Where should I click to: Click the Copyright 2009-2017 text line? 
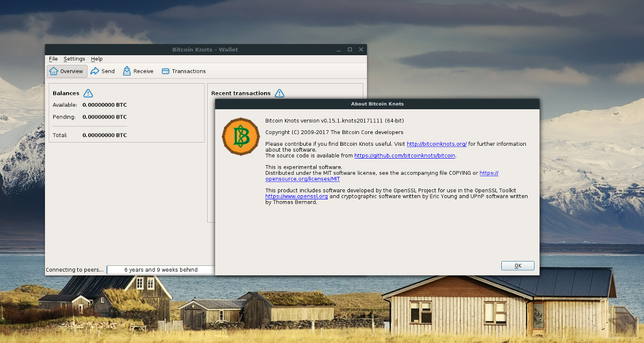point(334,132)
